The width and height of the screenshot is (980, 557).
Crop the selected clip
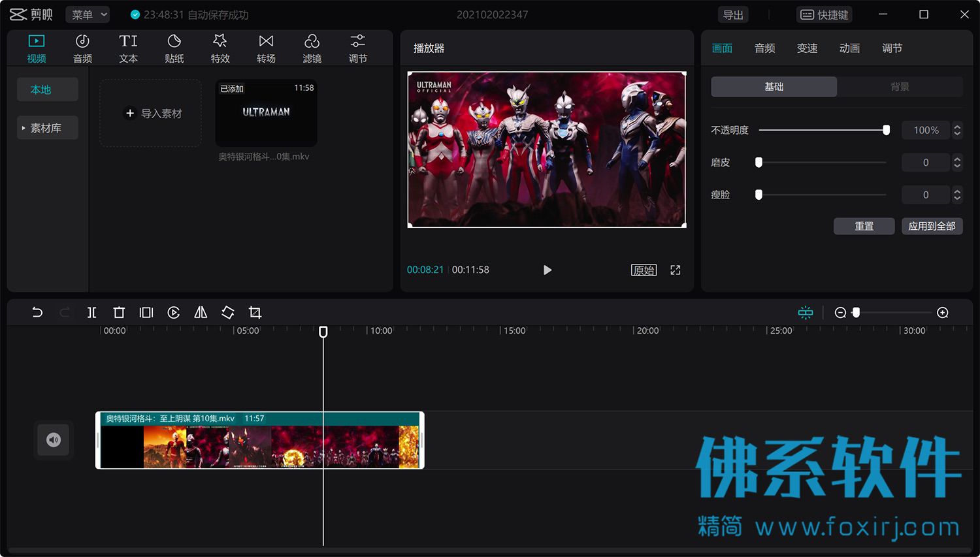[255, 313]
